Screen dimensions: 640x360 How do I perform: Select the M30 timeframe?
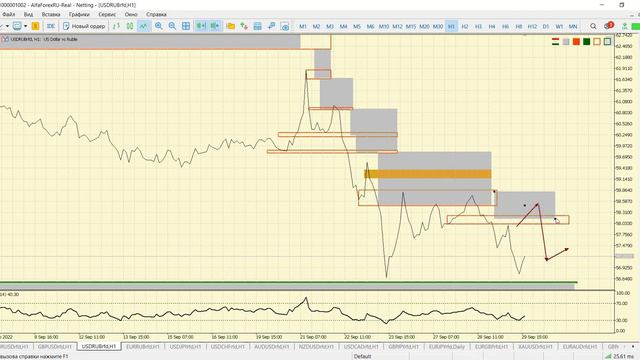[438, 26]
